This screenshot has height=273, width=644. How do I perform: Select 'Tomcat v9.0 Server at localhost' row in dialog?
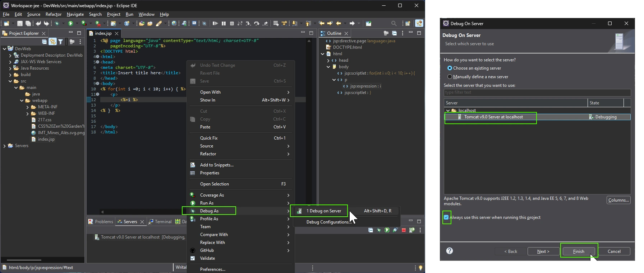pyautogui.click(x=537, y=117)
